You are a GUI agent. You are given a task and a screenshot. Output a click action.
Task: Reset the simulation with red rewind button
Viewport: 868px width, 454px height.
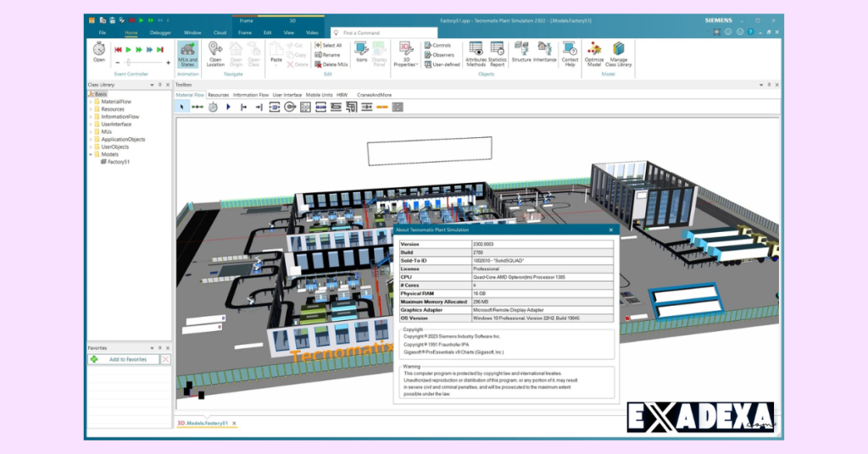coord(118,50)
